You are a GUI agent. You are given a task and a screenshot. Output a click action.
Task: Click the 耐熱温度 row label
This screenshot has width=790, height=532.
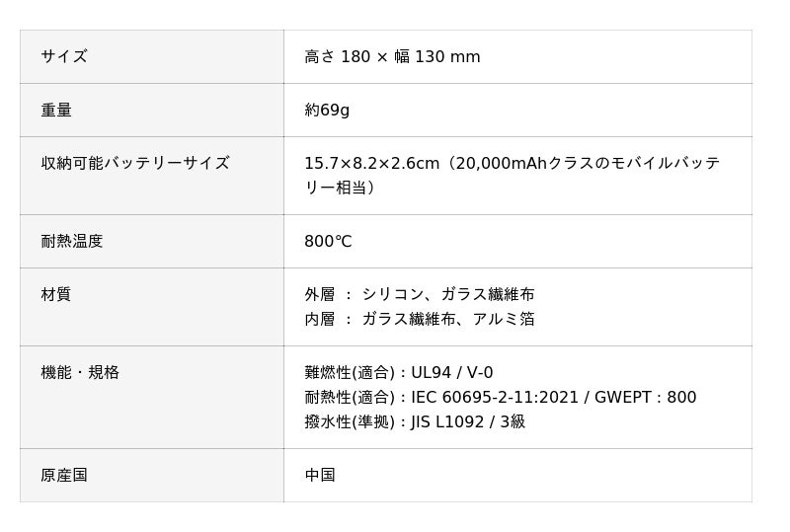point(72,241)
